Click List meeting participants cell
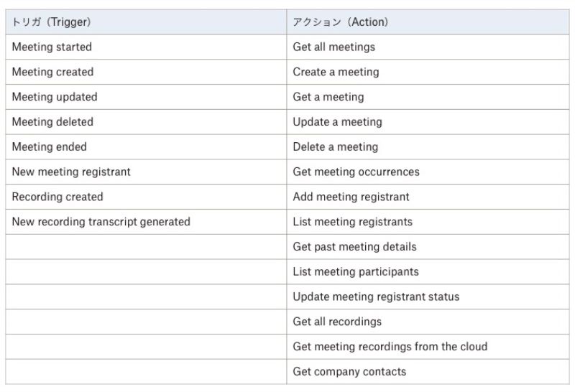575x392 pixels. pyautogui.click(x=428, y=271)
